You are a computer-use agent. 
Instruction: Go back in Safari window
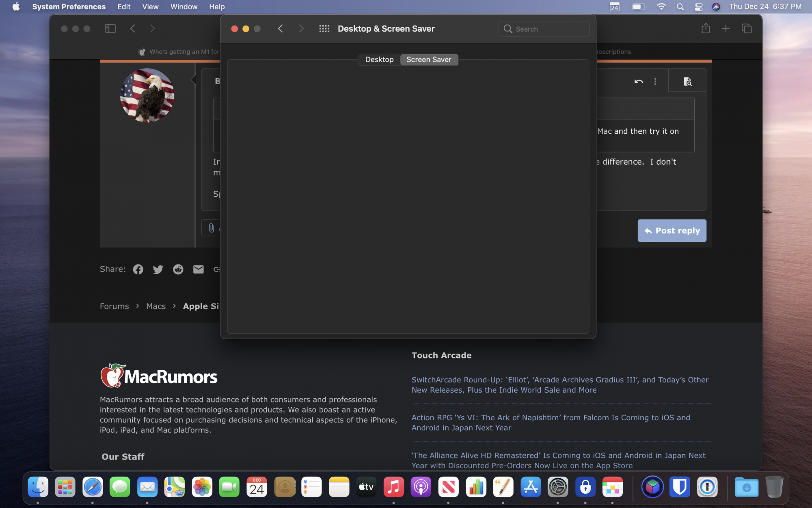click(x=132, y=28)
